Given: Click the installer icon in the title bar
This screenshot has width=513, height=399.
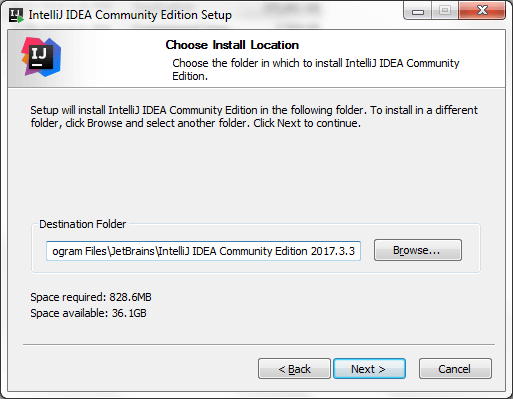Looking at the screenshot, I should click(x=16, y=15).
